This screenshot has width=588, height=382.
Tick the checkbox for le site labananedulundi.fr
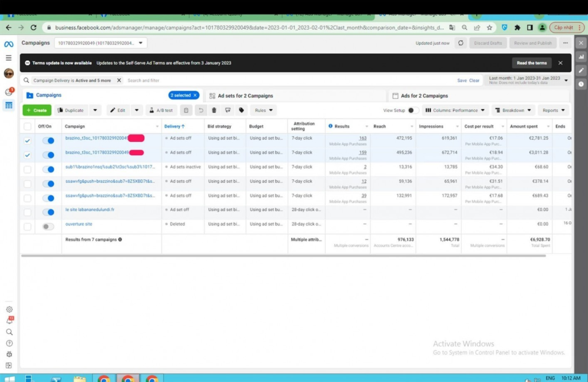point(28,213)
